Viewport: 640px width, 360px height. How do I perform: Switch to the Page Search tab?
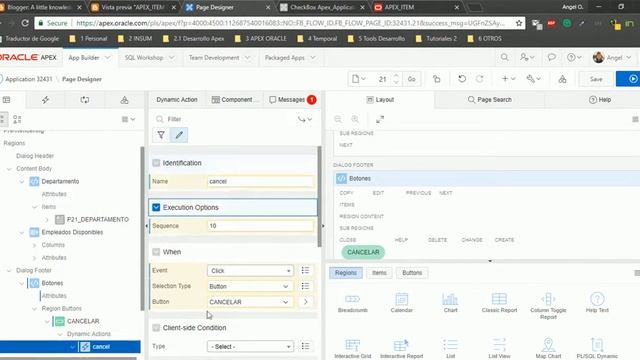(489, 100)
